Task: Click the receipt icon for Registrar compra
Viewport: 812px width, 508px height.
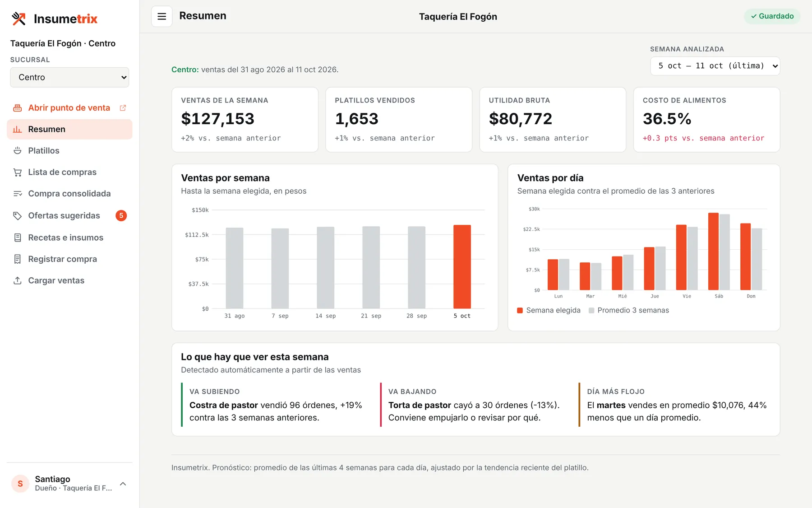Action: (18, 259)
